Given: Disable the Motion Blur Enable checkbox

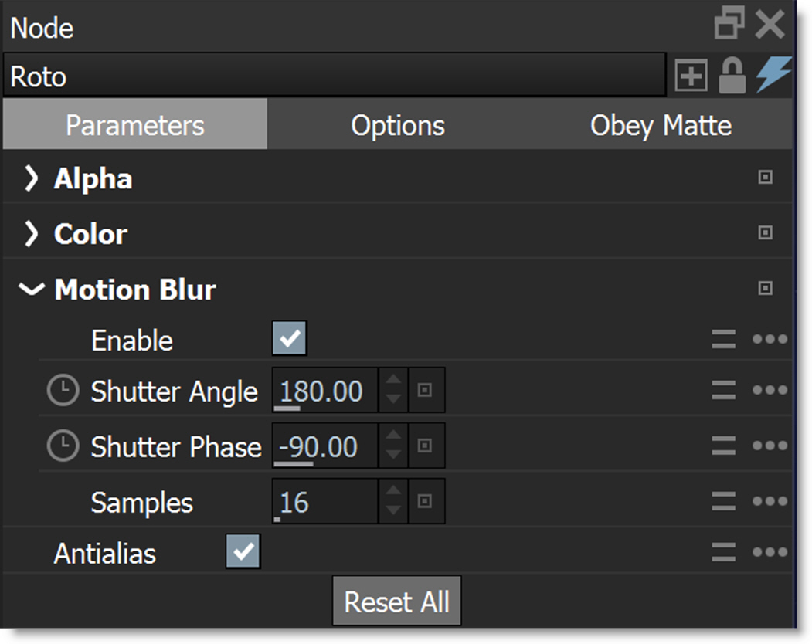Looking at the screenshot, I should [x=290, y=339].
